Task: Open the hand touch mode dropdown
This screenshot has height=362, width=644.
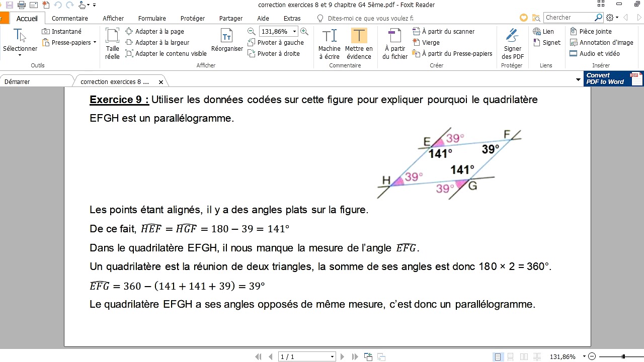Action: (x=88, y=5)
